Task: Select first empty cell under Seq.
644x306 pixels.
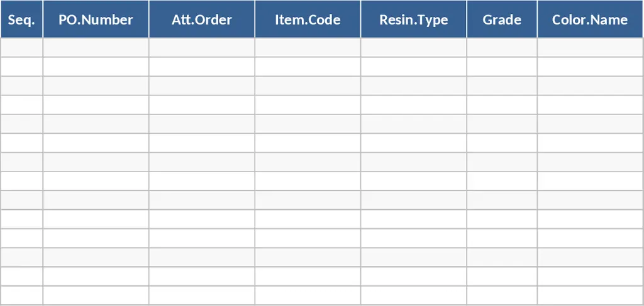Action: click(21, 48)
